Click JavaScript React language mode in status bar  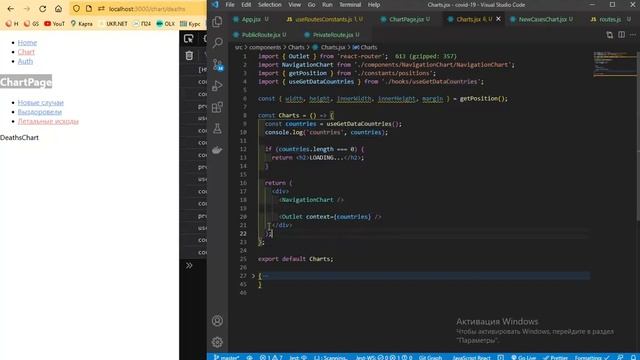pos(472,357)
